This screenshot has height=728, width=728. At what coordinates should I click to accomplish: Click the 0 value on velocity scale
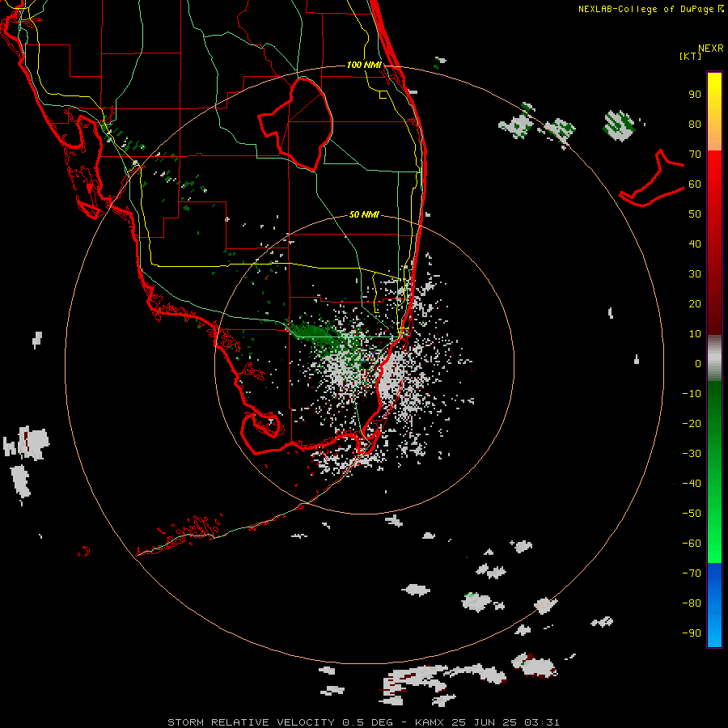pyautogui.click(x=698, y=363)
